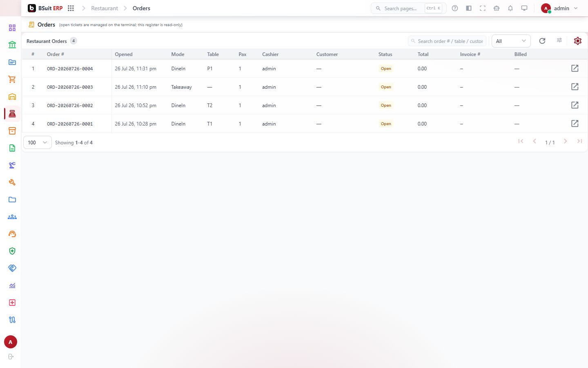The width and height of the screenshot is (588, 368).
Task: Open the help question mark icon
Action: [x=455, y=8]
